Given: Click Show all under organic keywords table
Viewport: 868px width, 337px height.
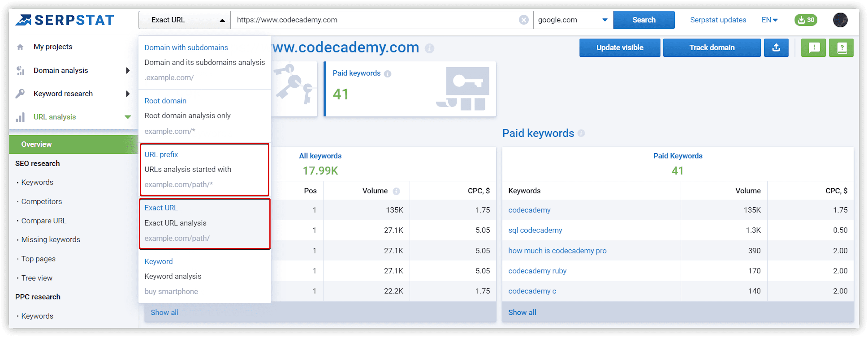Looking at the screenshot, I should click(164, 313).
